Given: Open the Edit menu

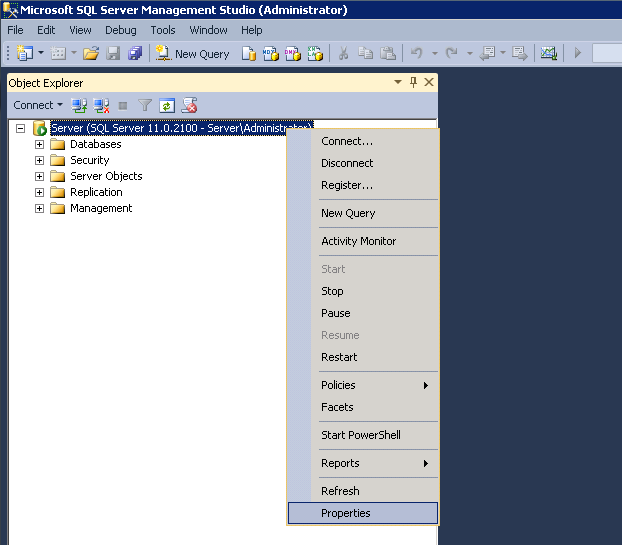Looking at the screenshot, I should pyautogui.click(x=46, y=30).
